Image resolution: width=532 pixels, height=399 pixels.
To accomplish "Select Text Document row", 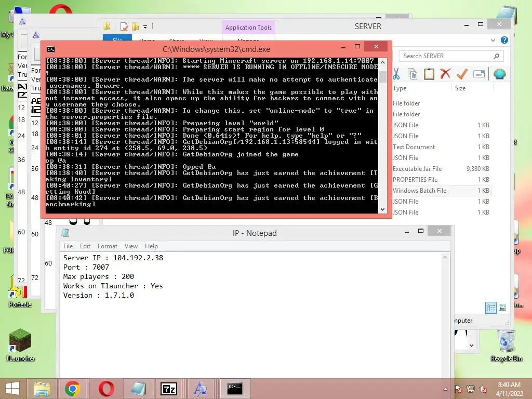I will (x=441, y=147).
